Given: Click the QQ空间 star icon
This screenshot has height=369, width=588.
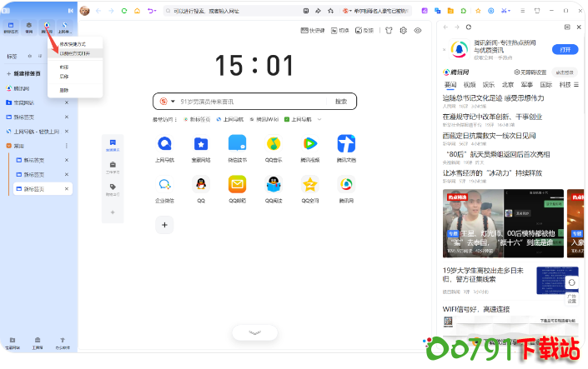Looking at the screenshot, I should (x=310, y=185).
